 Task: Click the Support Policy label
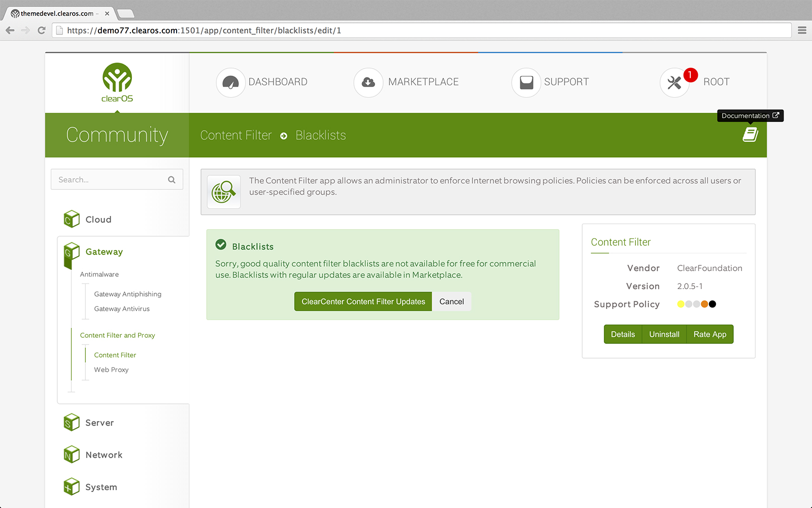(x=627, y=304)
